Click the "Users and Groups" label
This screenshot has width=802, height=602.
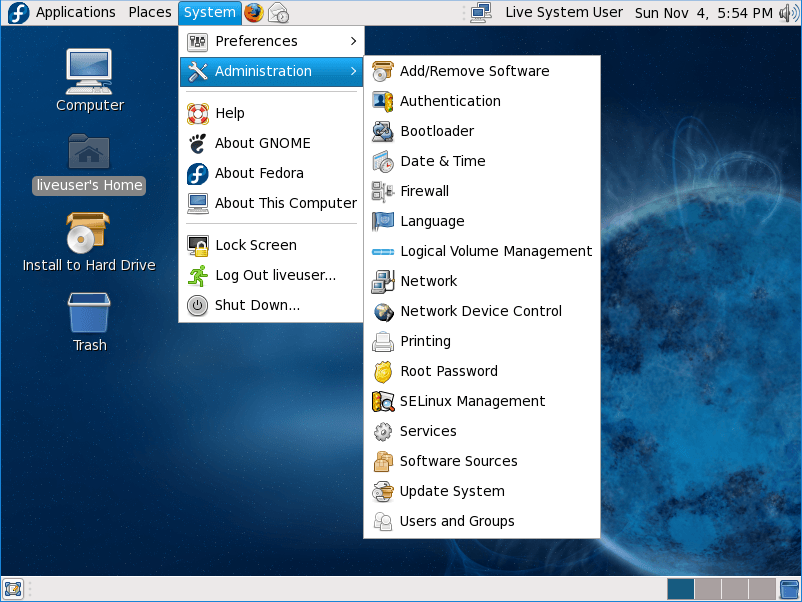pyautogui.click(x=457, y=522)
